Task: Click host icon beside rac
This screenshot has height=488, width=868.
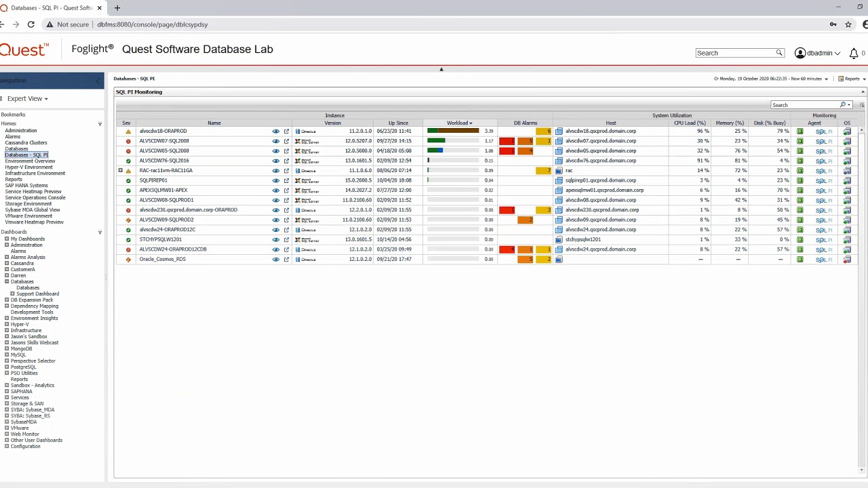Action: click(559, 171)
